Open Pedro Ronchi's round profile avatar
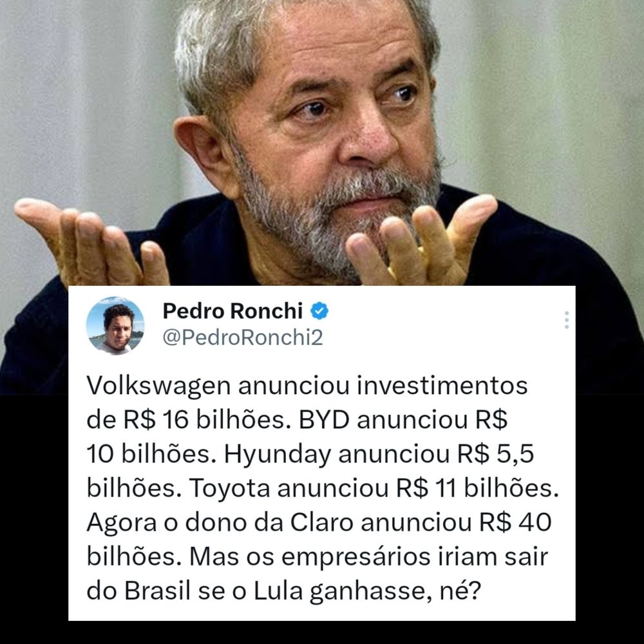This screenshot has height=644, width=644. 115,325
